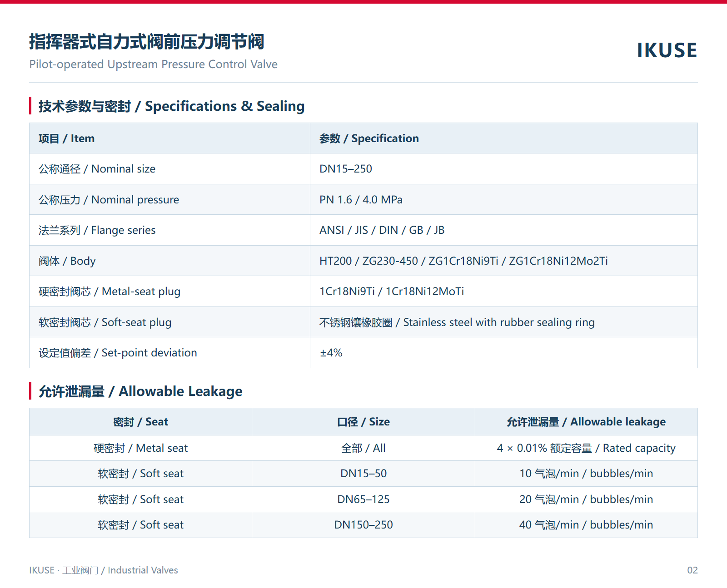
Task: Click 'ANSI / JIS / DIN / GB / JB' cell
Action: point(504,230)
